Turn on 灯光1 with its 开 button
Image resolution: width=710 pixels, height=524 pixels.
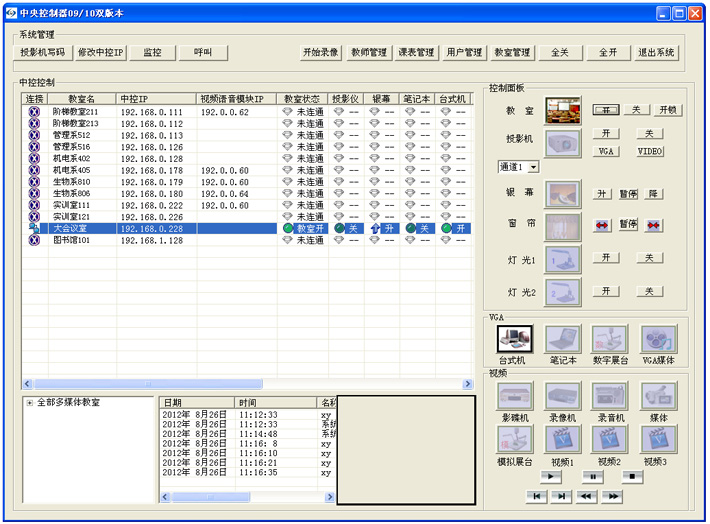coord(606,258)
